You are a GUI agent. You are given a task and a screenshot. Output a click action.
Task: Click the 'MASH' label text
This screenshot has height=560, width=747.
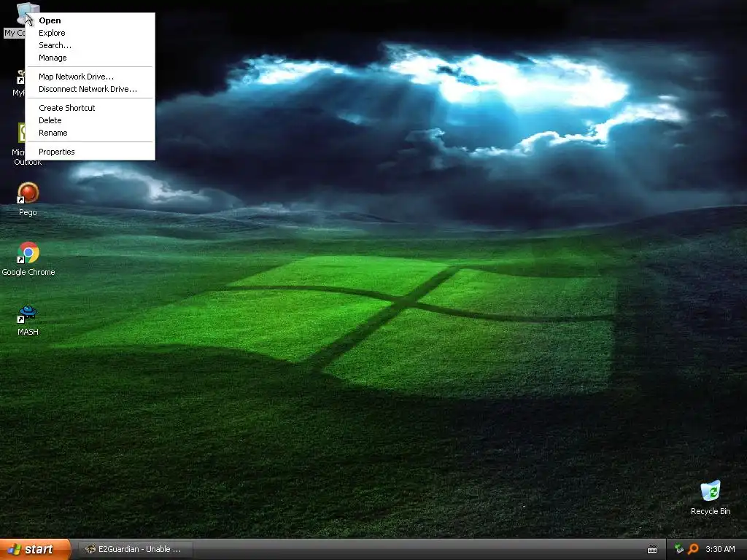pos(28,332)
